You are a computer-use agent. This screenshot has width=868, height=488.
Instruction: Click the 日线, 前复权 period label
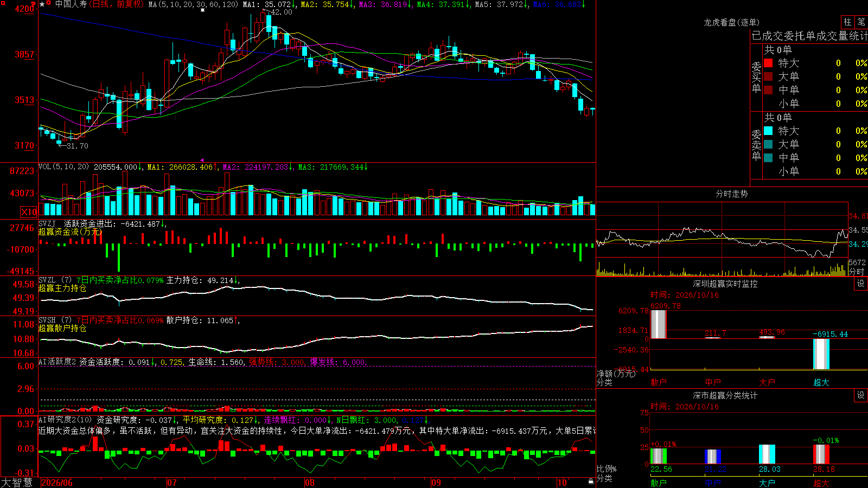point(117,4)
